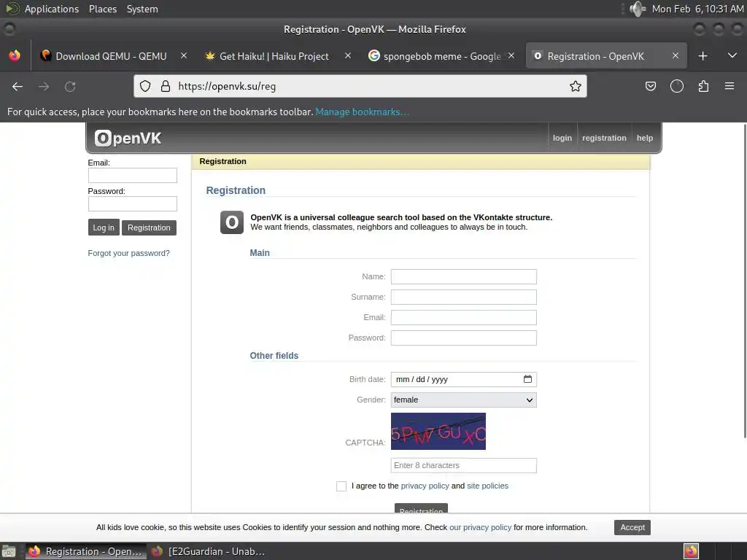Open the registration link in header
This screenshot has width=747, height=560.
604,138
